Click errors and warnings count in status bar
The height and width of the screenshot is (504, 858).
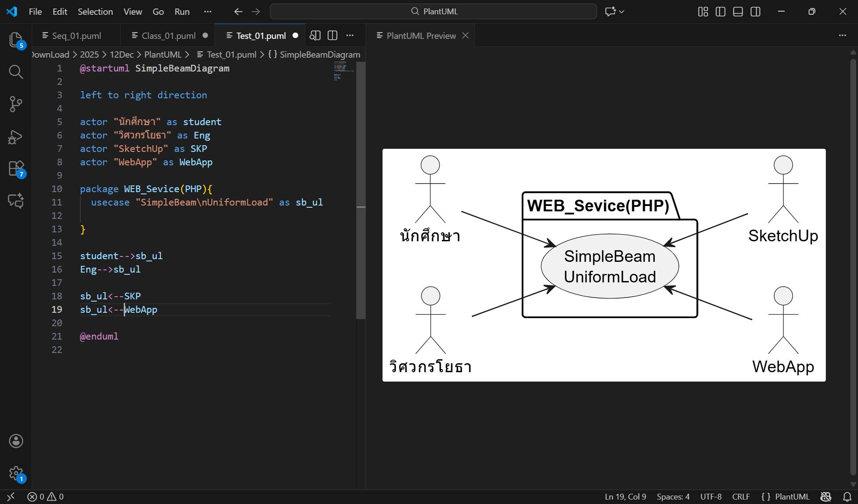point(46,497)
